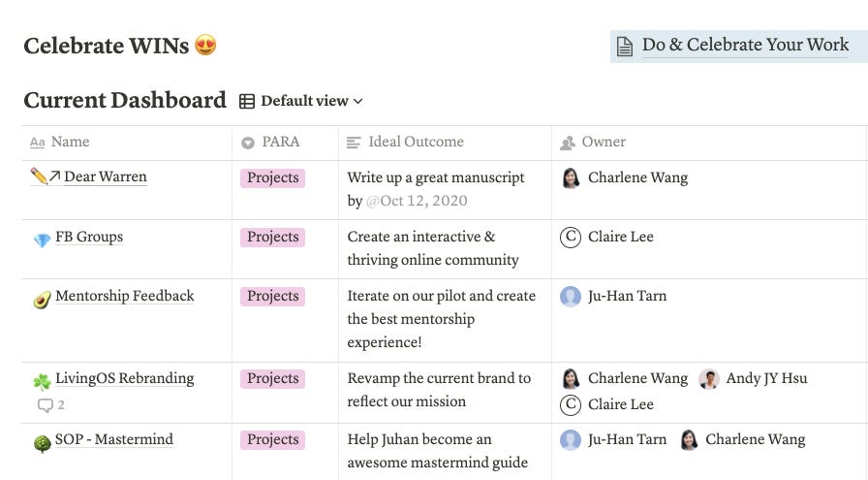This screenshot has height=480, width=868.
Task: Click the avocado icon for Mentorship Feedback
Action: pyautogui.click(x=42, y=300)
